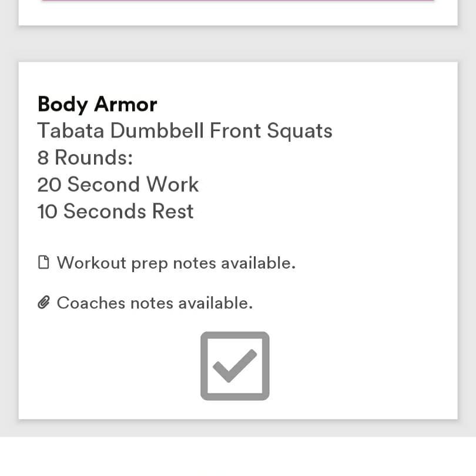Viewport: 476px width, 476px height.
Task: Click the 10 Seconds Rest line
Action: click(x=115, y=211)
